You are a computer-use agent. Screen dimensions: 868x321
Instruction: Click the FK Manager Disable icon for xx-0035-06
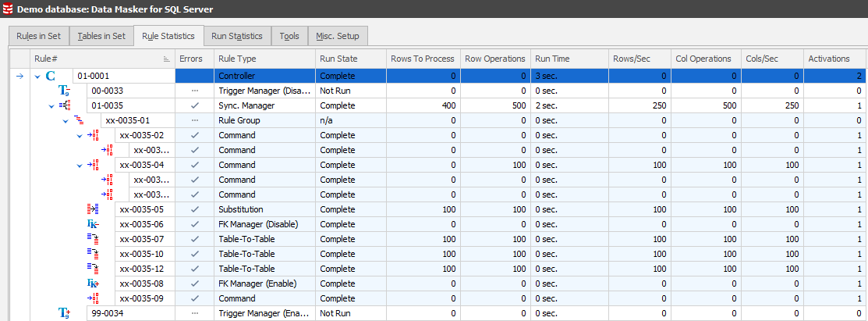tap(93, 224)
